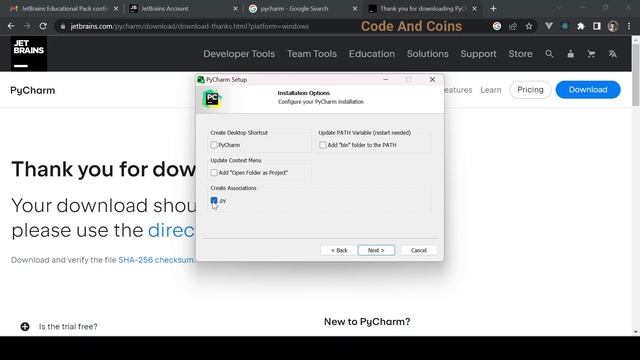The height and width of the screenshot is (360, 640).
Task: Click the JetBrains logo
Action: click(29, 53)
